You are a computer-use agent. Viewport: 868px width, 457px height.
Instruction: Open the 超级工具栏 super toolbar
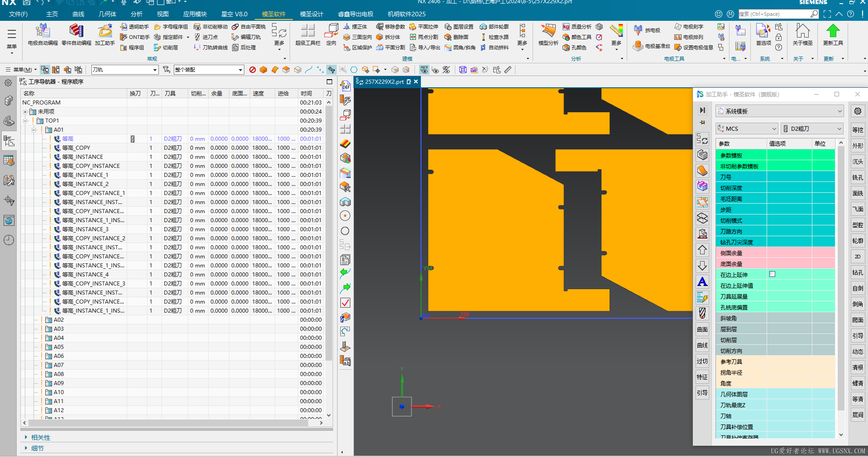(x=308, y=35)
